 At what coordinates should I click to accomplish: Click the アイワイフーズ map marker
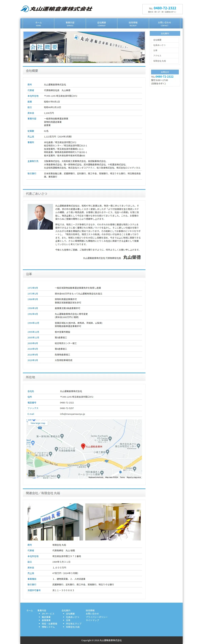tap(57, 449)
